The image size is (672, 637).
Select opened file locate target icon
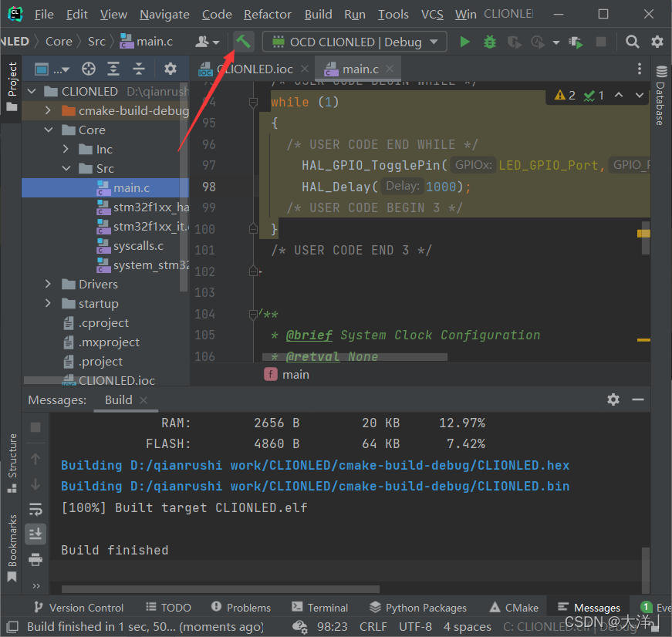88,69
